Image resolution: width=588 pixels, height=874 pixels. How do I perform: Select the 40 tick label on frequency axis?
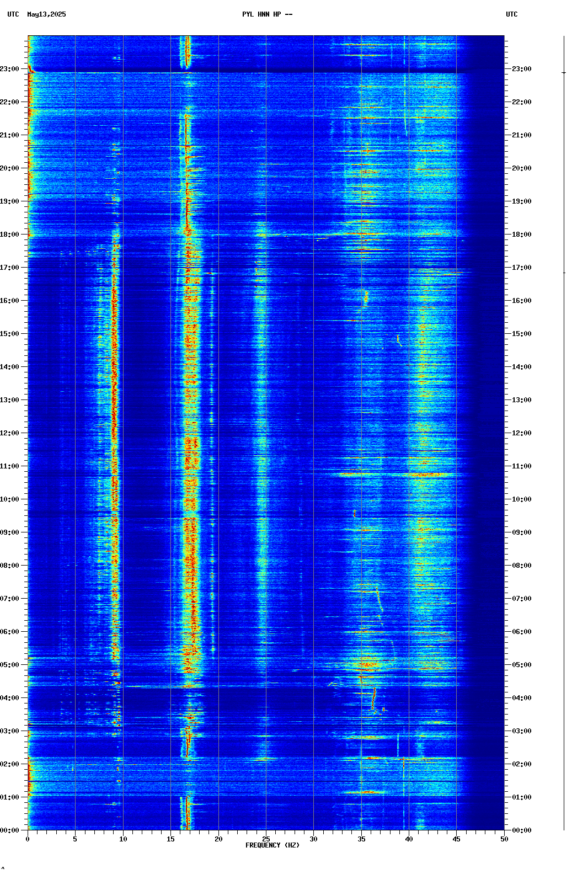409,839
